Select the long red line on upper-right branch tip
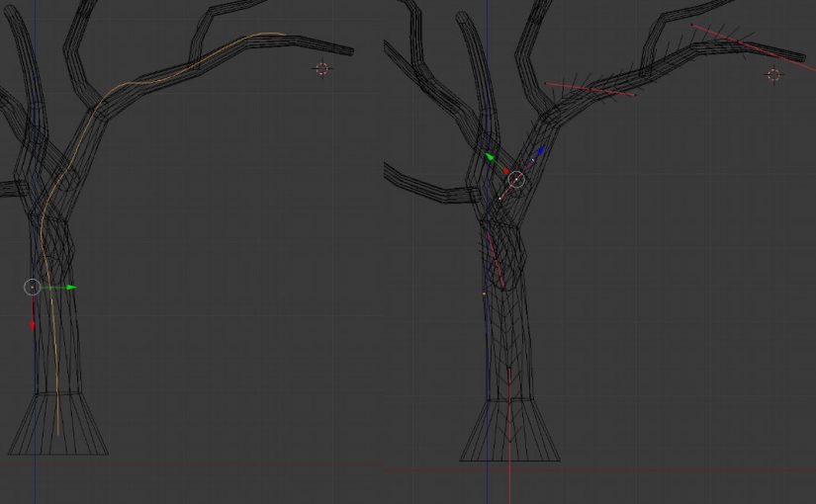This screenshot has width=816, height=504. point(754,47)
